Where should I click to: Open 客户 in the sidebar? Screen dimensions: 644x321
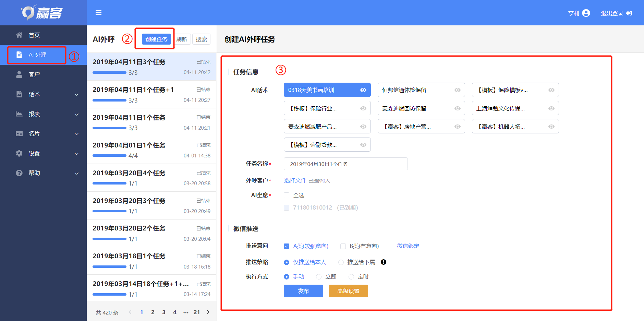pos(43,74)
